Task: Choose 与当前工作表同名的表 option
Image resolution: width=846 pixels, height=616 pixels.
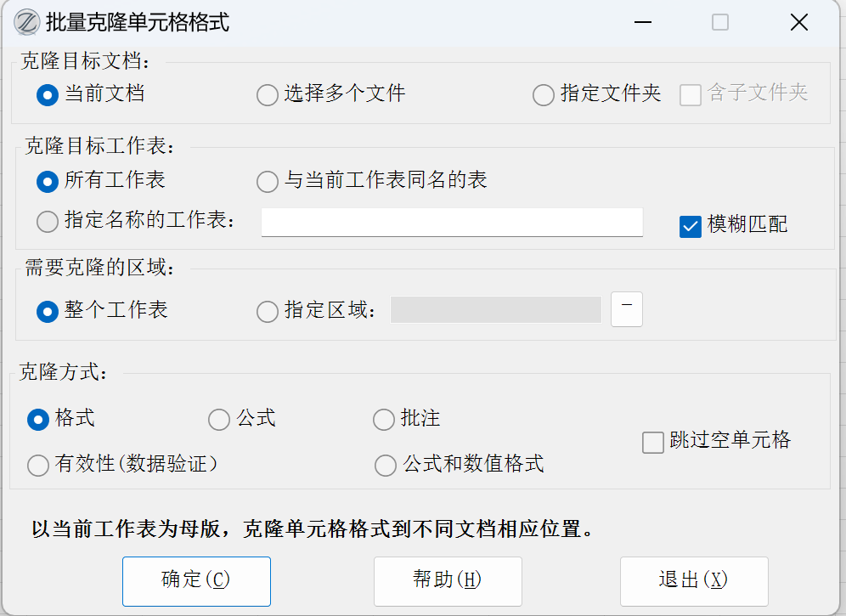Action: [268, 181]
